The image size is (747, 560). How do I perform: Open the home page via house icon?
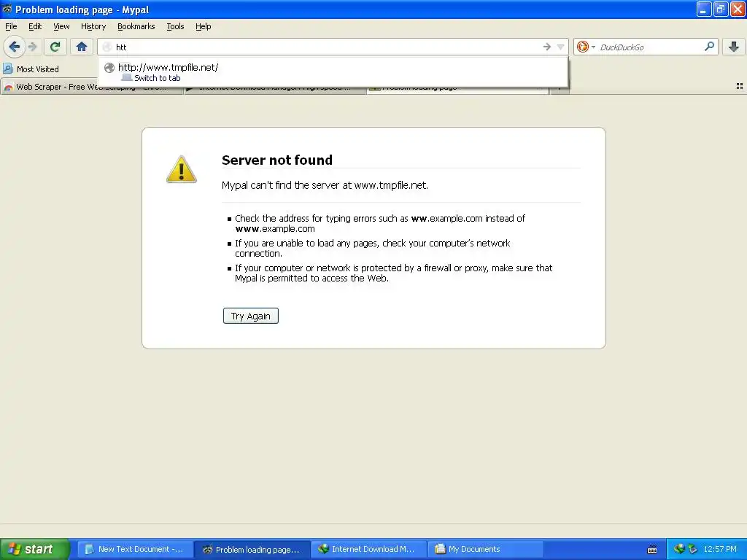(82, 47)
